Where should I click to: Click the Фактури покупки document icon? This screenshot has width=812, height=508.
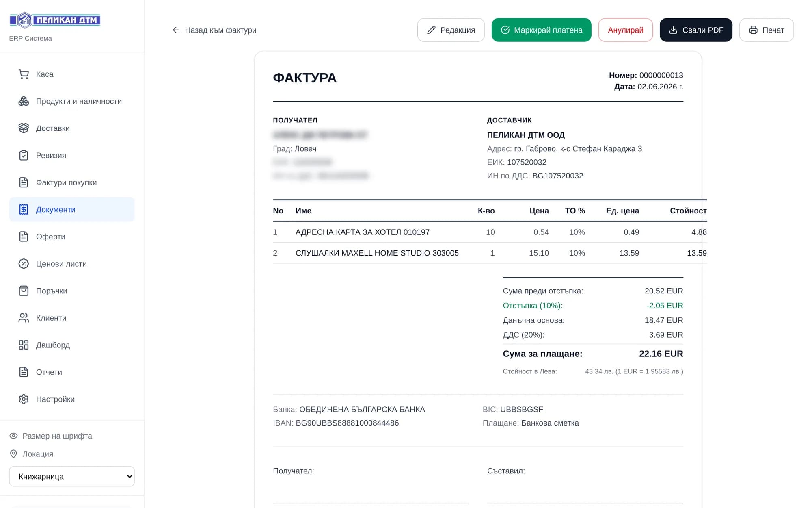click(24, 182)
